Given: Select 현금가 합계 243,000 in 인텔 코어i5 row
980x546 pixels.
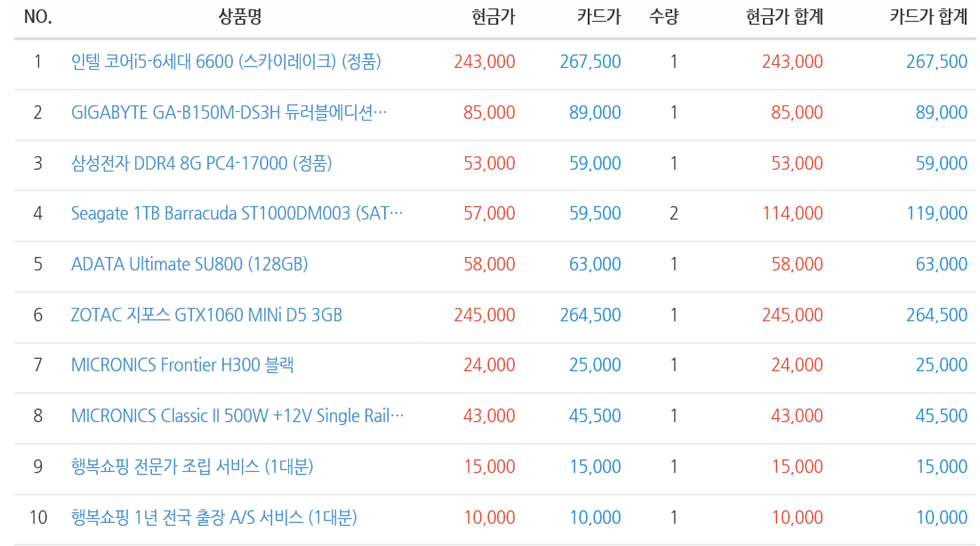Looking at the screenshot, I should (792, 61).
